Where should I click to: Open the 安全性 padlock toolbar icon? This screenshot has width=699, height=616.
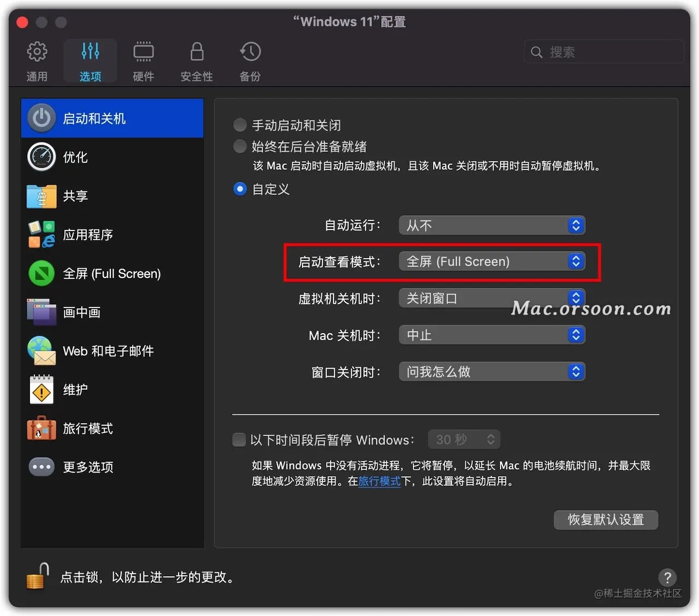(197, 52)
